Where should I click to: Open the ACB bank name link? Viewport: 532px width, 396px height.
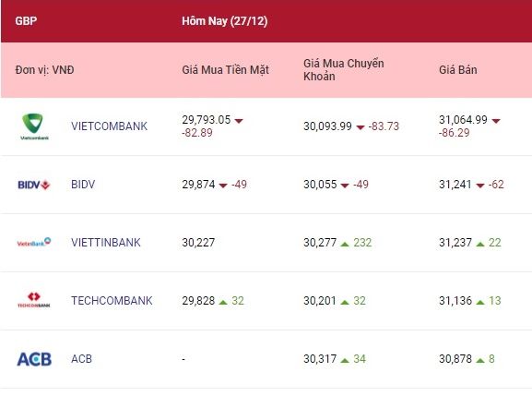81,359
